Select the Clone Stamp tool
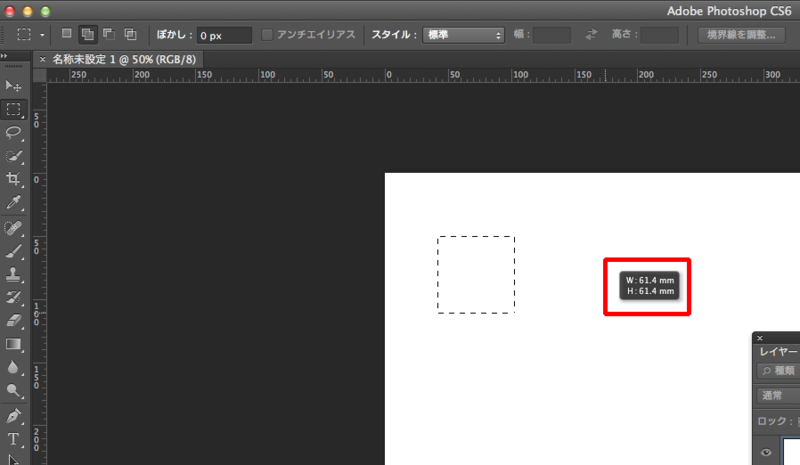Image resolution: width=800 pixels, height=465 pixels. pos(13,274)
